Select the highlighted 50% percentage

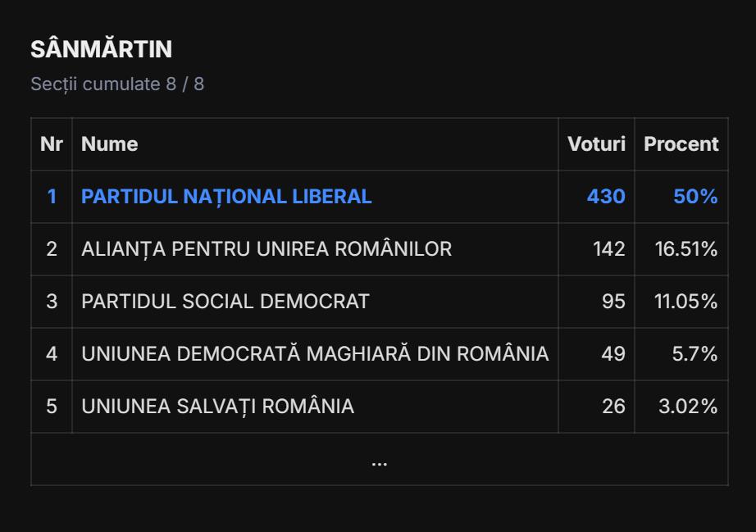695,197
